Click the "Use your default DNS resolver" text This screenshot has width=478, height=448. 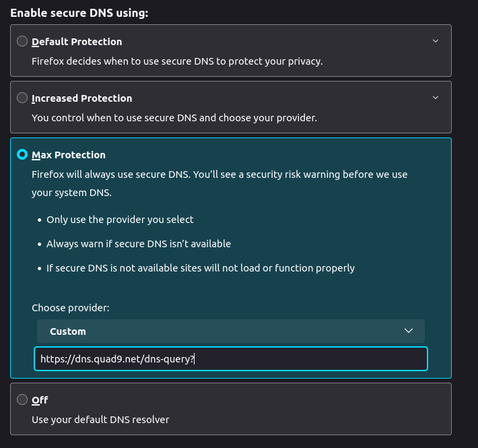click(100, 420)
